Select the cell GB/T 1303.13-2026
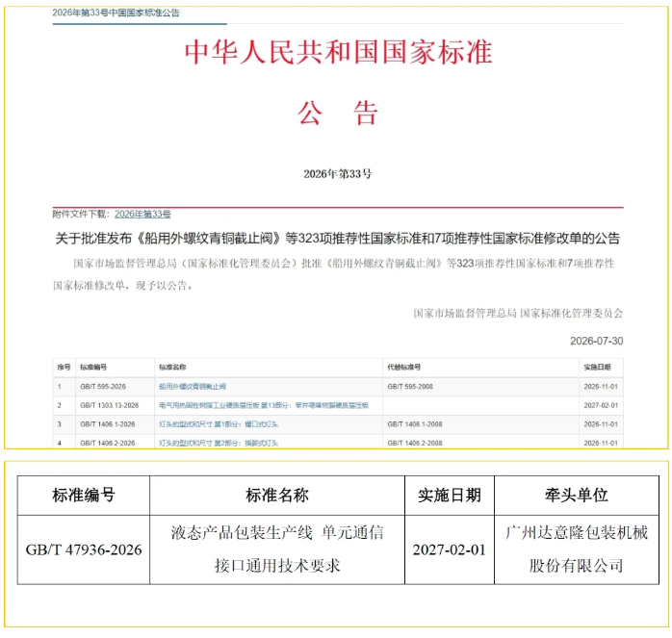The height and width of the screenshot is (638, 672). (110, 405)
